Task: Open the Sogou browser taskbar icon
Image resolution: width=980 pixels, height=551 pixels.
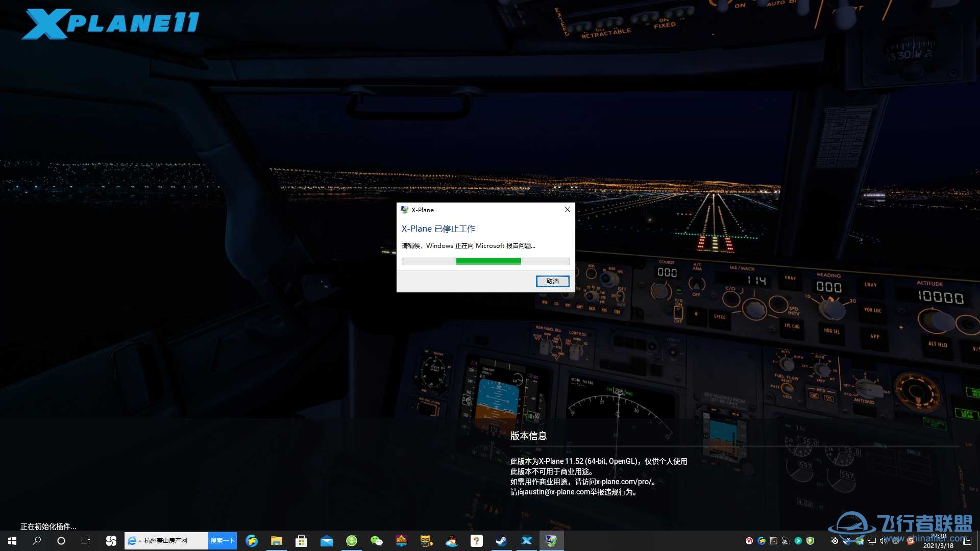Action: 252,541
